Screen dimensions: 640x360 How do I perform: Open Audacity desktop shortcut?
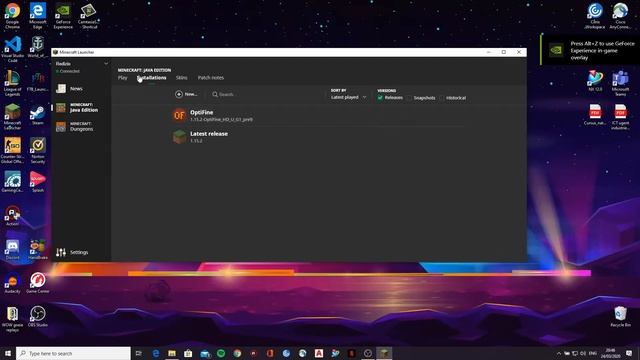(12, 283)
